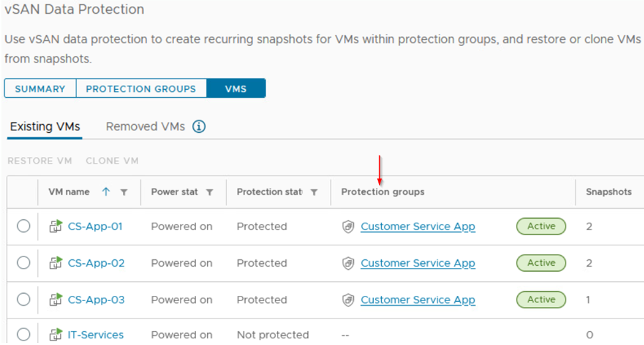Click the Active badge in CS-App-02 row
Screen dimensions: 644x345
pyautogui.click(x=541, y=263)
